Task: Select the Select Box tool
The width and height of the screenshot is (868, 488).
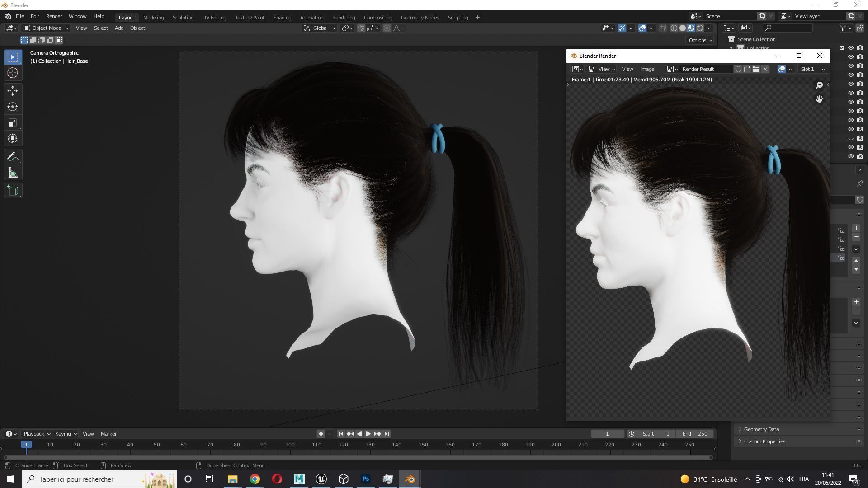Action: point(13,57)
